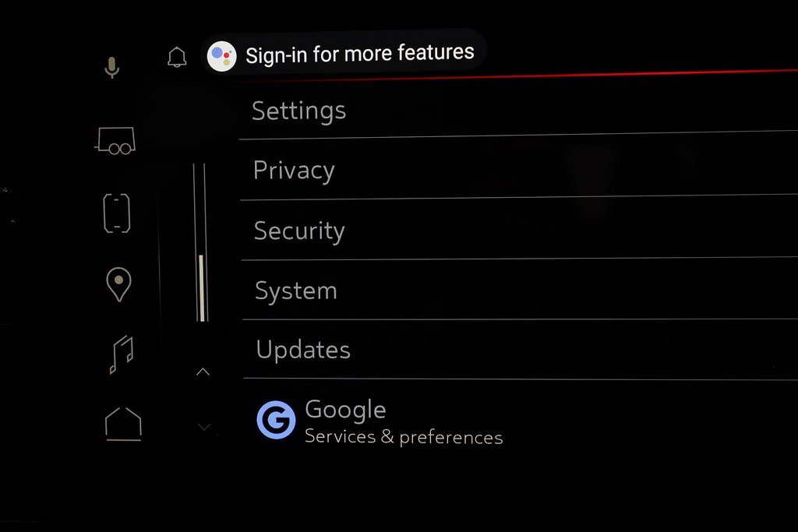Open the Settings list entry
This screenshot has height=532, width=798.
[x=518, y=111]
